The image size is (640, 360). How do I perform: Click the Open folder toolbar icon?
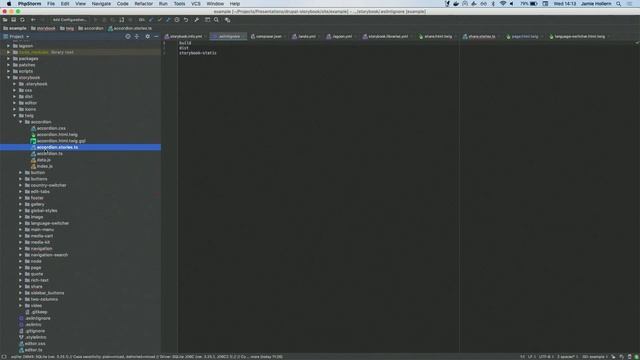pos(5,20)
